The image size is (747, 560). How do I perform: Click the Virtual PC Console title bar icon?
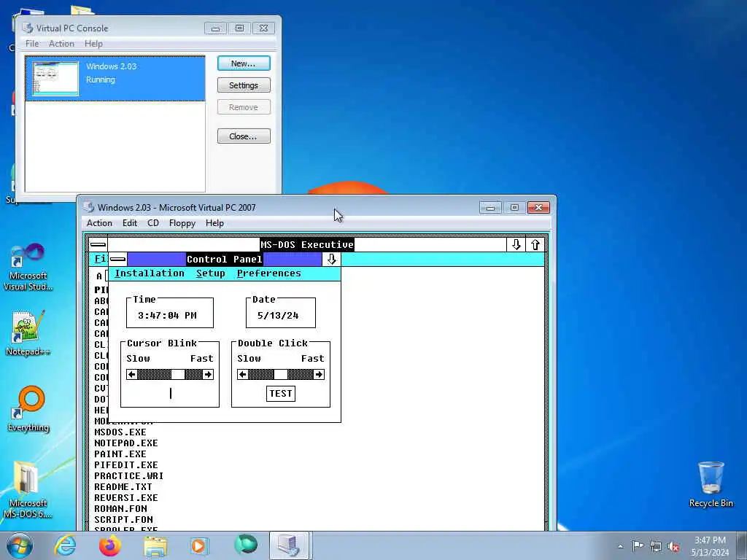[x=28, y=28]
